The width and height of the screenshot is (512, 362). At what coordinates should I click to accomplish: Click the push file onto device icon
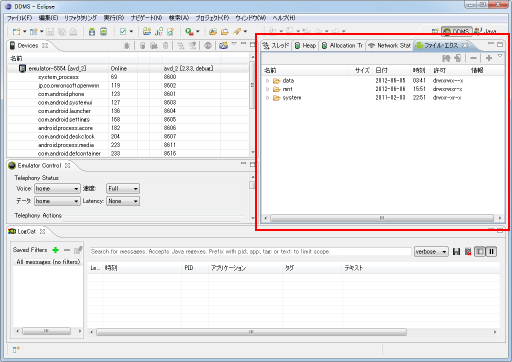click(458, 58)
